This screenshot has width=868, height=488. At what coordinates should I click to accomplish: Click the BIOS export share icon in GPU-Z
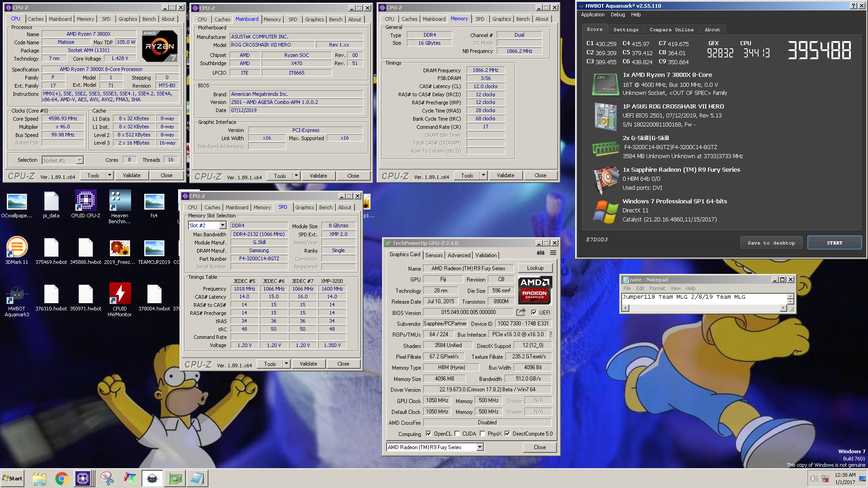click(521, 312)
